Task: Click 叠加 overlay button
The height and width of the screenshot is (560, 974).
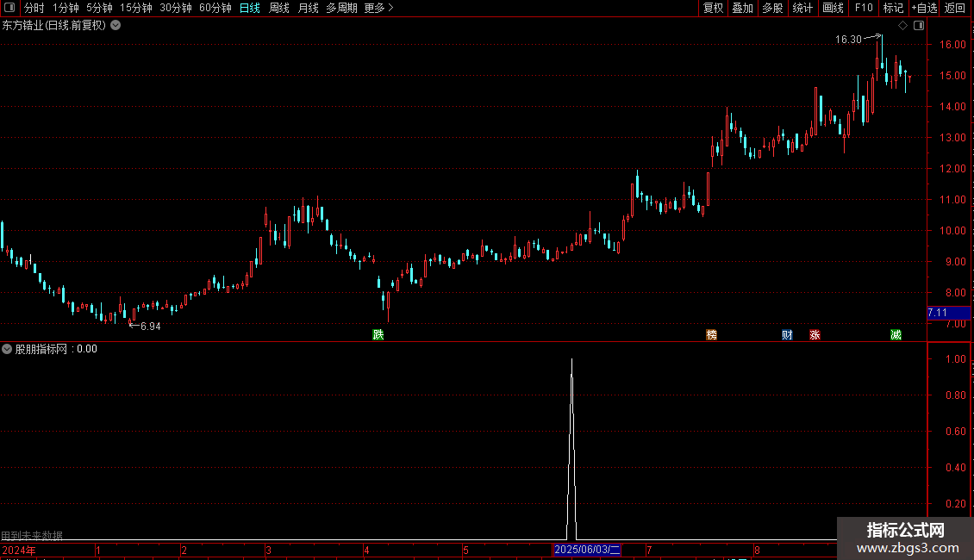Action: pyautogui.click(x=742, y=8)
